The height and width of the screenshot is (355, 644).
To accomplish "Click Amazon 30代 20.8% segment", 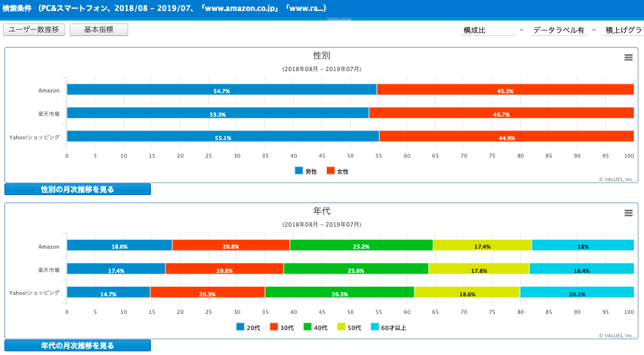I will coord(231,245).
